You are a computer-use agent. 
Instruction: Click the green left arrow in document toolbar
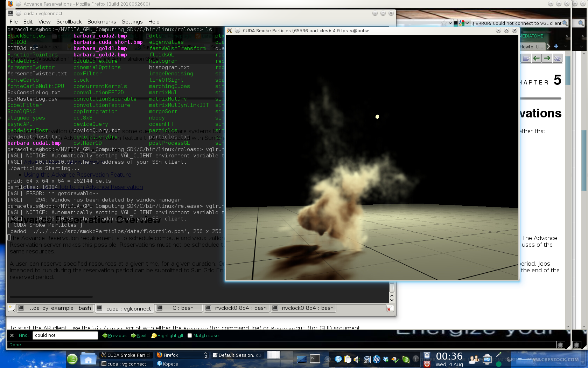click(537, 58)
